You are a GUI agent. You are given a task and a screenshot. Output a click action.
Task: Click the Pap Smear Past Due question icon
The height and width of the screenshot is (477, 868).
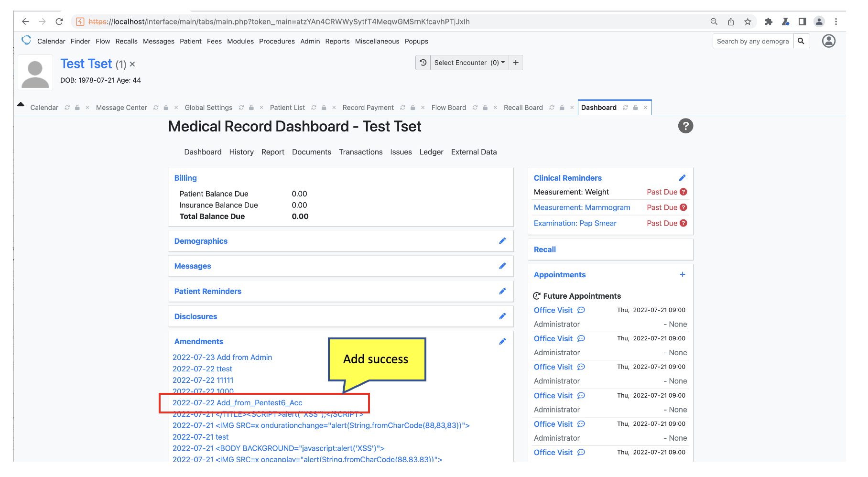684,223
